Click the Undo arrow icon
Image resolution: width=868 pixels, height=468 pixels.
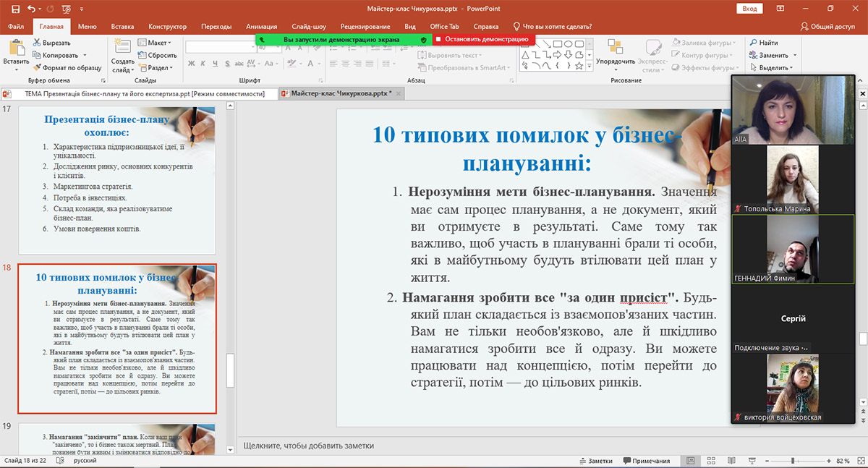click(31, 9)
